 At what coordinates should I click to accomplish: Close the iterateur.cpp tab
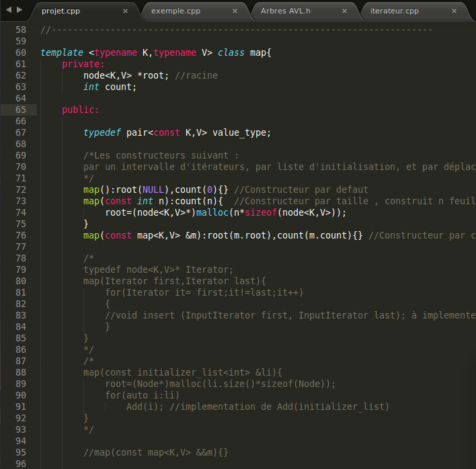[x=454, y=11]
